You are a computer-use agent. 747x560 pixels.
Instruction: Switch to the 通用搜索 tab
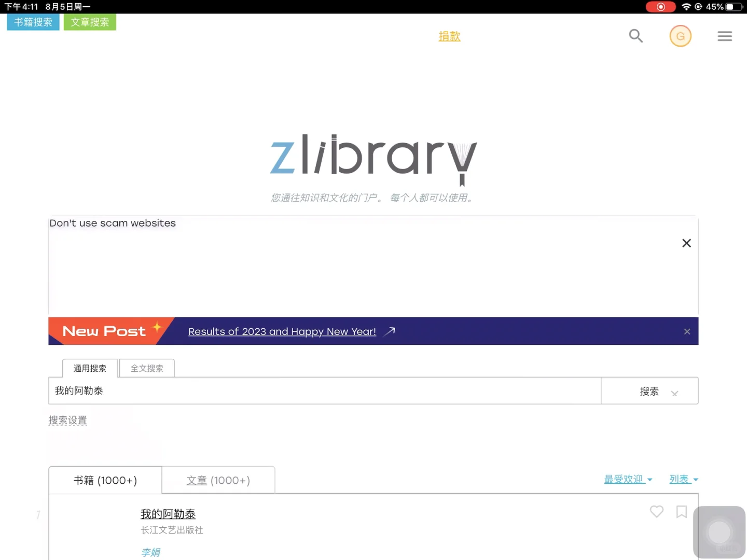pyautogui.click(x=90, y=368)
